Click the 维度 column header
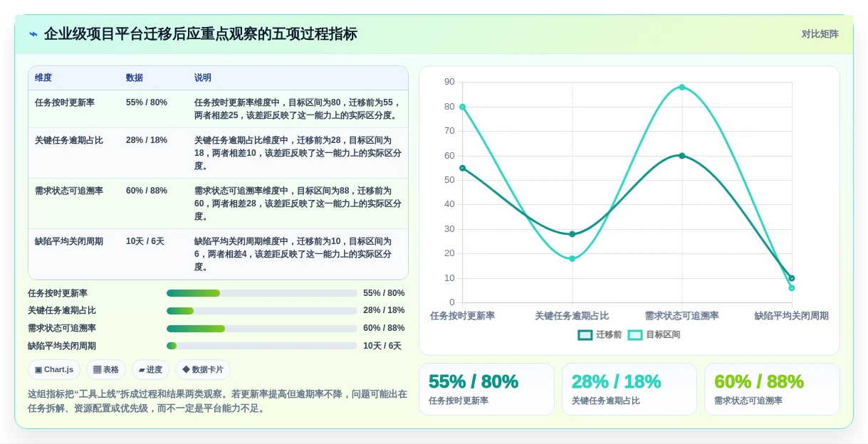This screenshot has height=444, width=868. point(43,78)
